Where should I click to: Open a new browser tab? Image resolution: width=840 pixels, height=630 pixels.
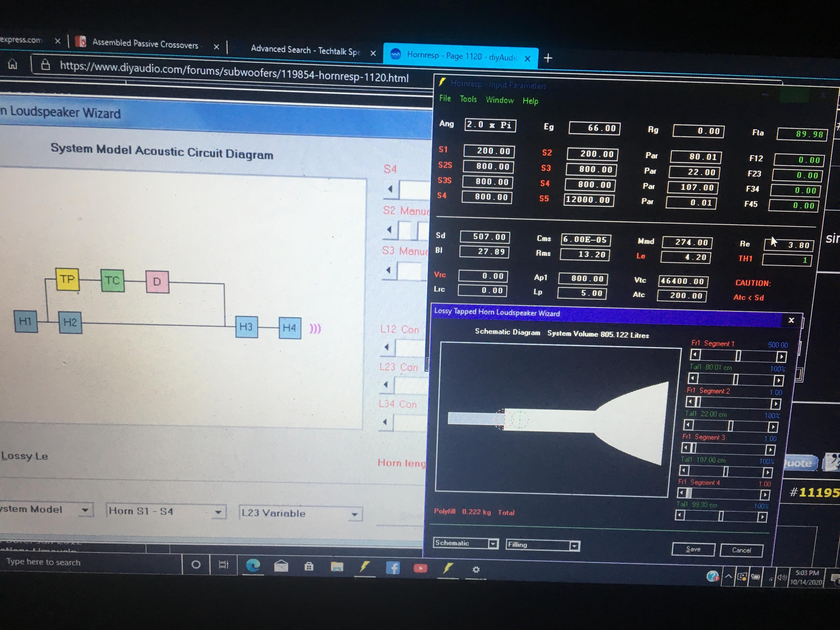click(x=547, y=58)
